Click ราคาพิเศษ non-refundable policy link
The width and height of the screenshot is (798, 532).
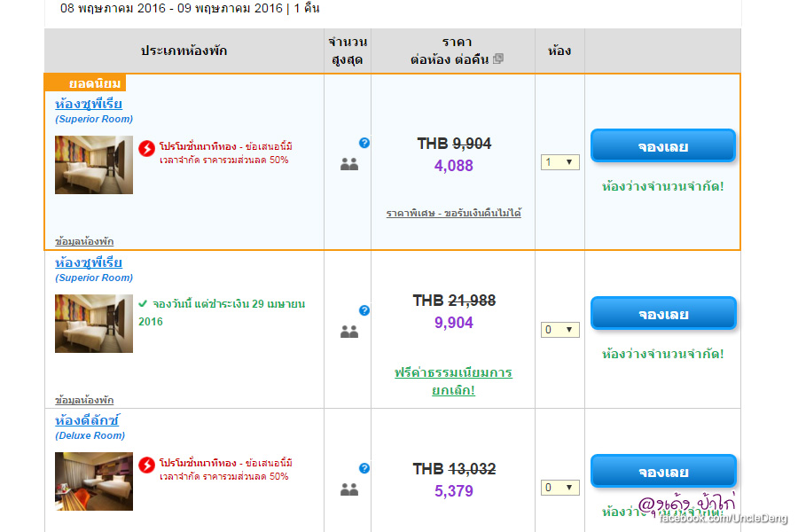click(453, 214)
